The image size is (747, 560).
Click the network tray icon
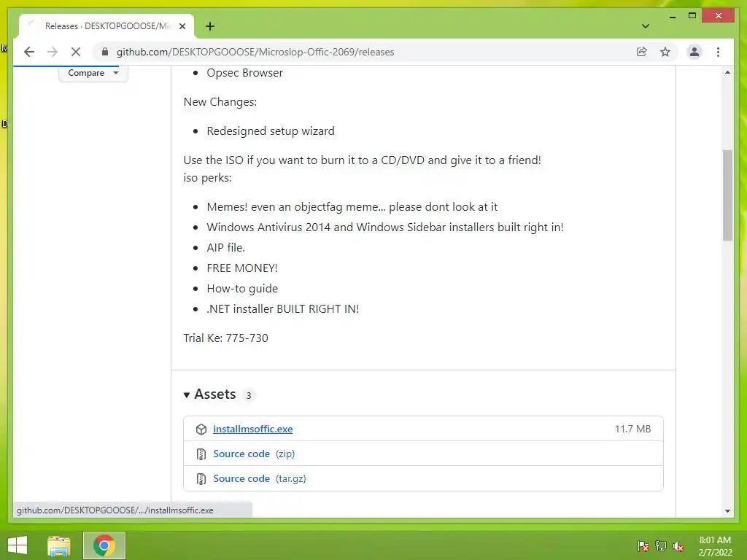click(x=660, y=545)
